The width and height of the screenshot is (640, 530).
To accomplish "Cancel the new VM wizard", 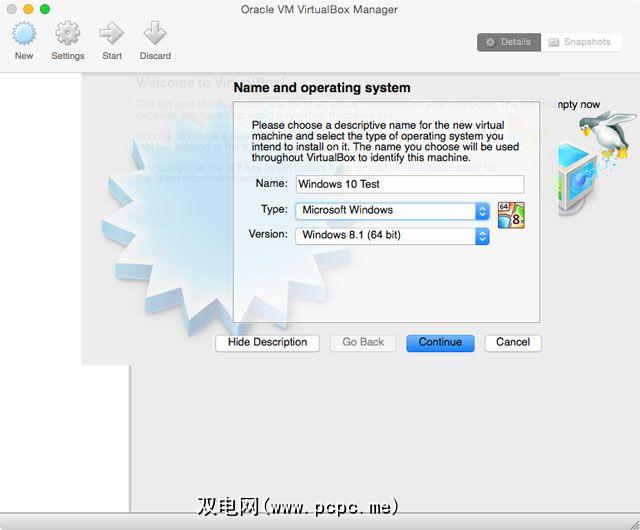I will coord(513,343).
